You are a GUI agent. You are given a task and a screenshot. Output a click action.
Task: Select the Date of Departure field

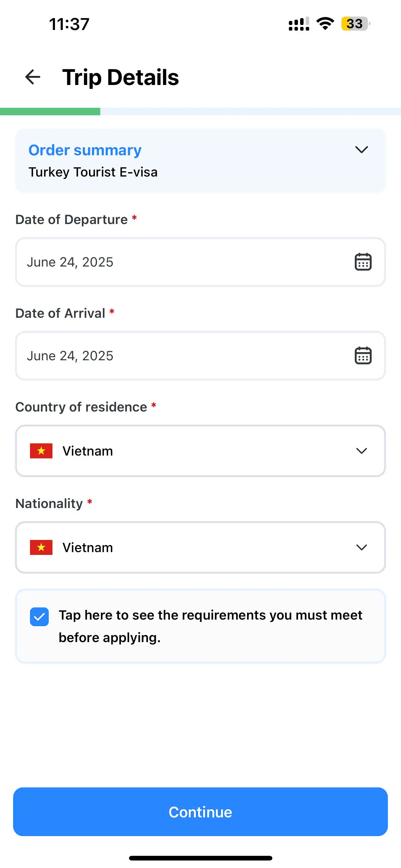[182, 262]
